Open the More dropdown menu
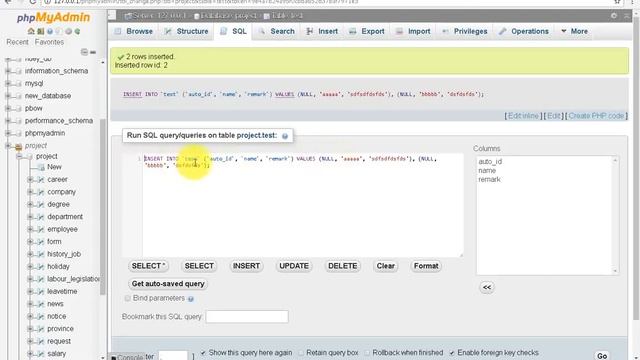The height and width of the screenshot is (360, 640). click(x=574, y=31)
